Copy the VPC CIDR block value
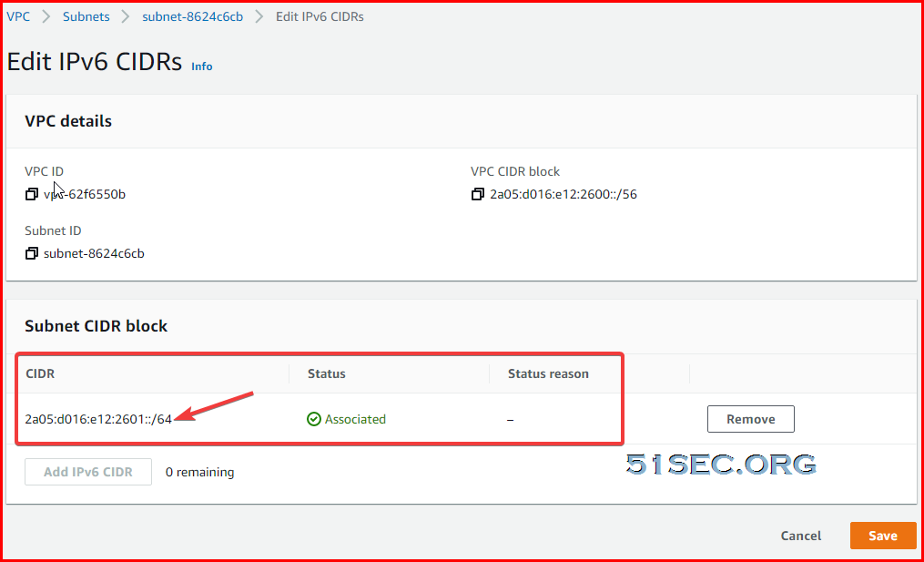Image resolution: width=924 pixels, height=562 pixels. pos(477,194)
